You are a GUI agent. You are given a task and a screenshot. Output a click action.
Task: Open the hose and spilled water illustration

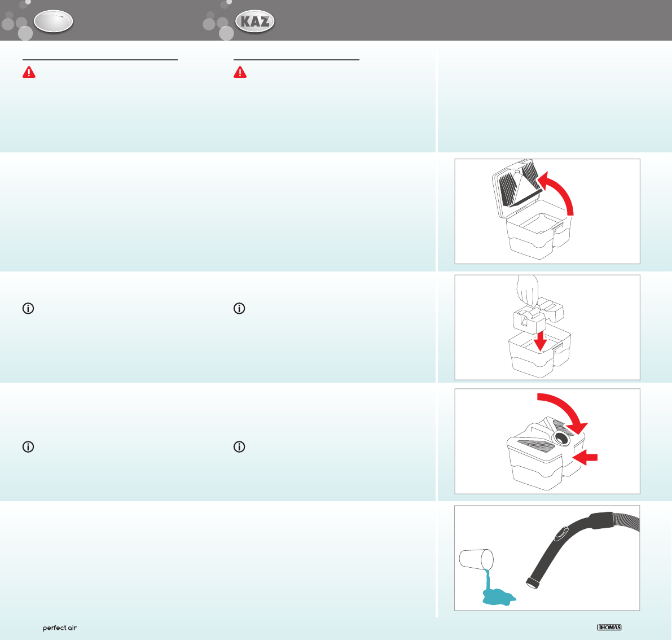(x=547, y=558)
